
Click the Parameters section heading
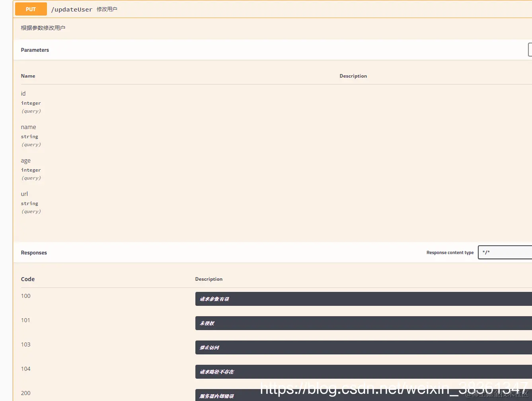coord(35,50)
